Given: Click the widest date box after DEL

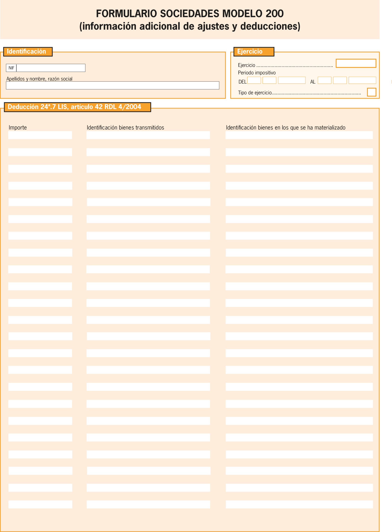Looking at the screenshot, I should pos(292,80).
